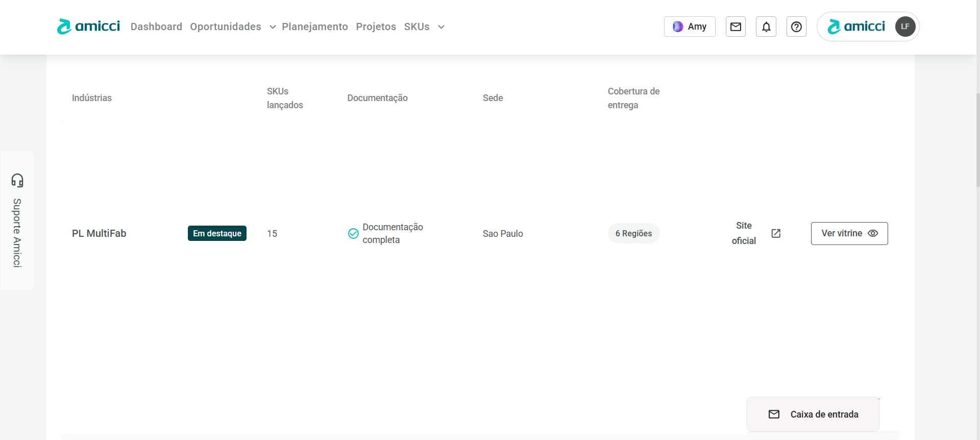Click the amicci logo in the navbar
This screenshot has height=440, width=980.
(88, 27)
